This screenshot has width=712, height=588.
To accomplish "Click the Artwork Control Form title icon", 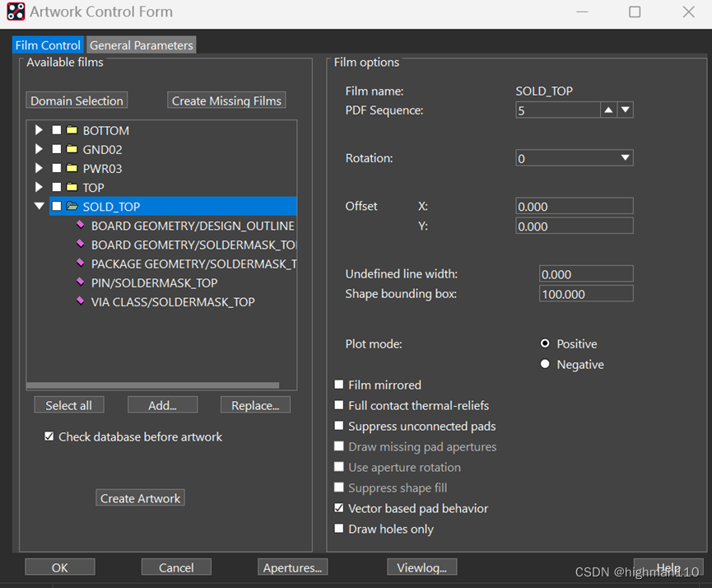I will (x=16, y=12).
